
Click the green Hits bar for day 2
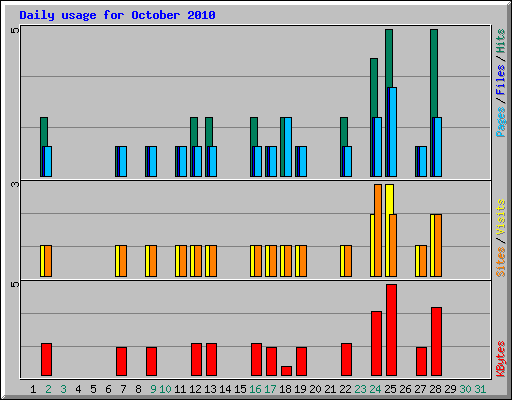click(44, 132)
